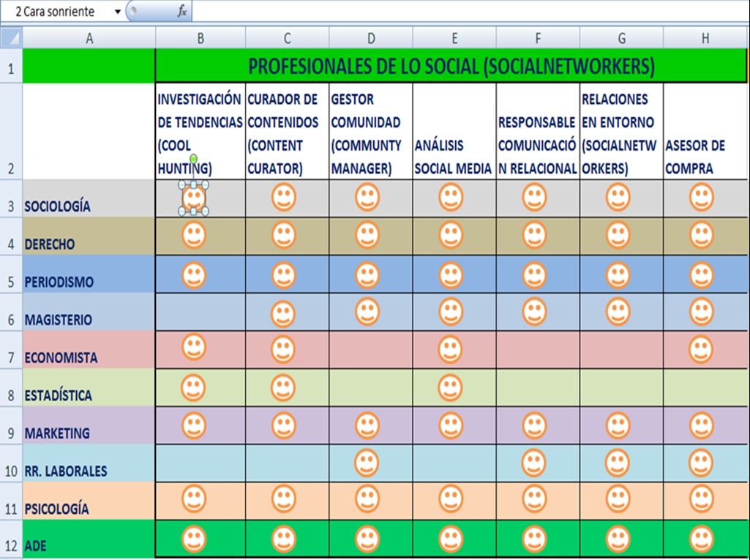Select Estadística smiley under Curador de Contenidos
750x560 pixels.
(x=283, y=388)
